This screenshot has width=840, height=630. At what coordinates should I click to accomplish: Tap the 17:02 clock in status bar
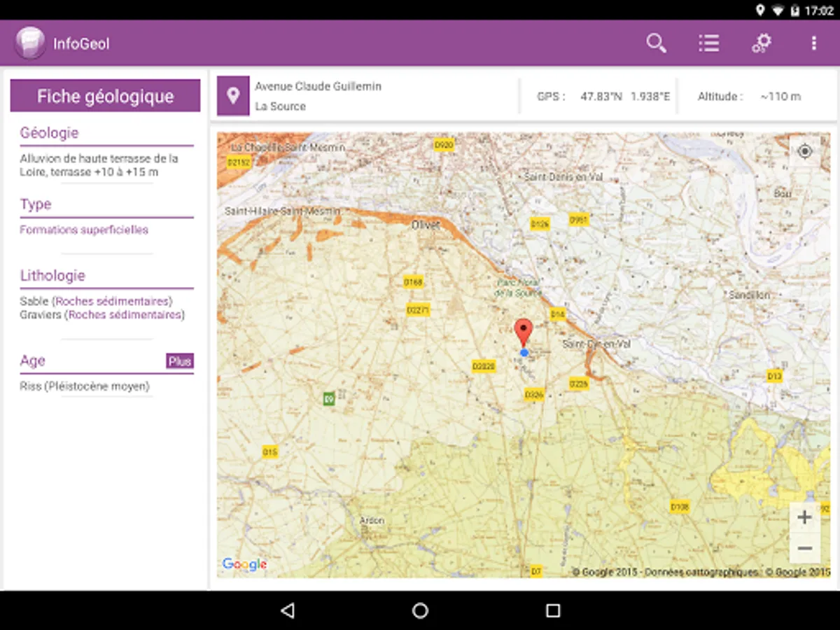coord(819,10)
